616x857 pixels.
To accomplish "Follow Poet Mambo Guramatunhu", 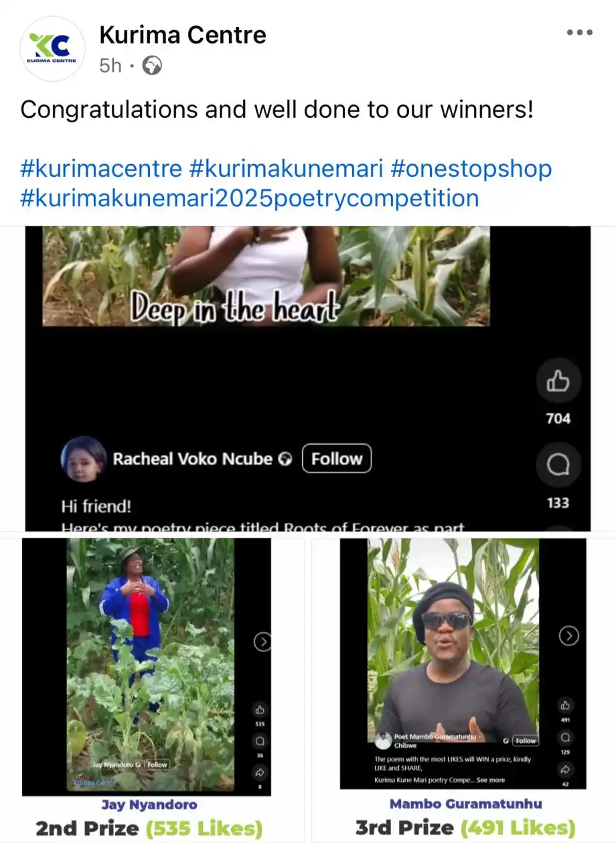I will (526, 741).
